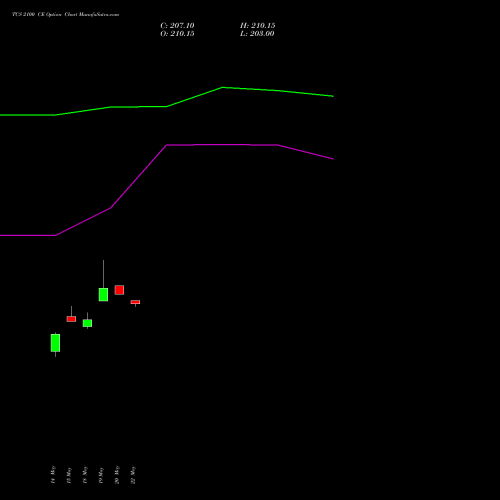
Task: Click the chart title text 'TCS 2100 CE Option Chart'
Action: click(45, 14)
